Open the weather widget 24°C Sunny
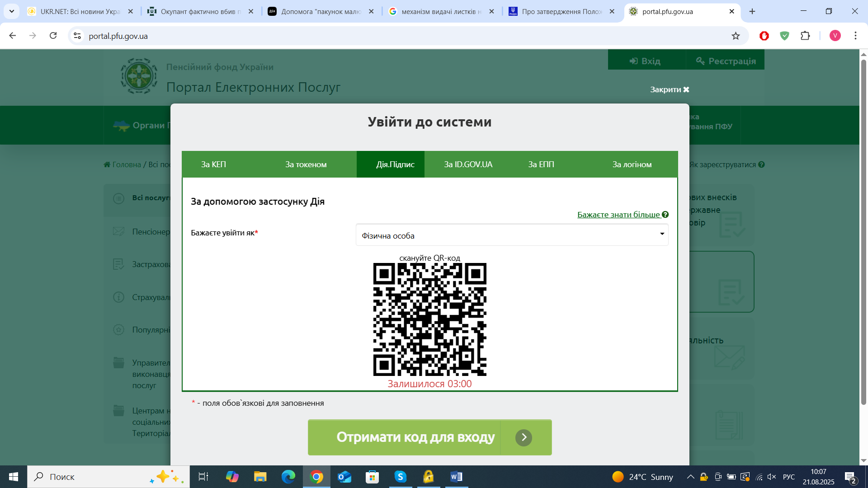This screenshot has height=488, width=868. click(642, 477)
